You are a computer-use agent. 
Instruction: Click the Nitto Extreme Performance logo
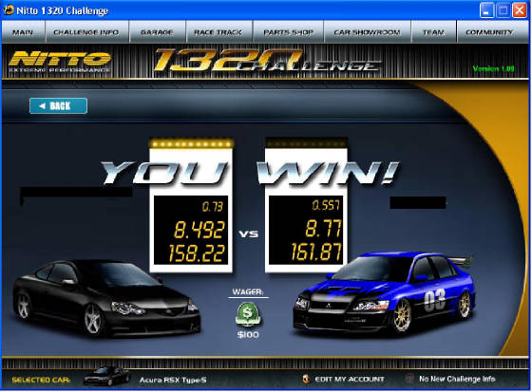(x=60, y=62)
